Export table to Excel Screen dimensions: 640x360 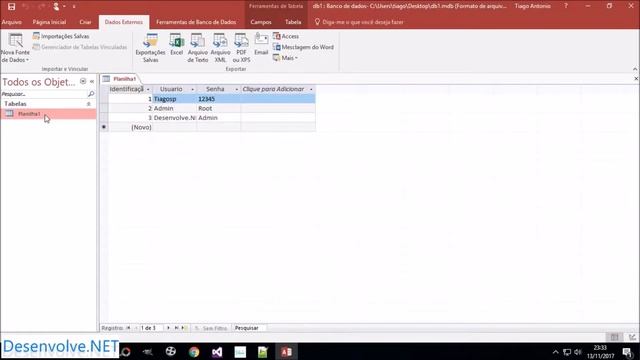coord(176,44)
